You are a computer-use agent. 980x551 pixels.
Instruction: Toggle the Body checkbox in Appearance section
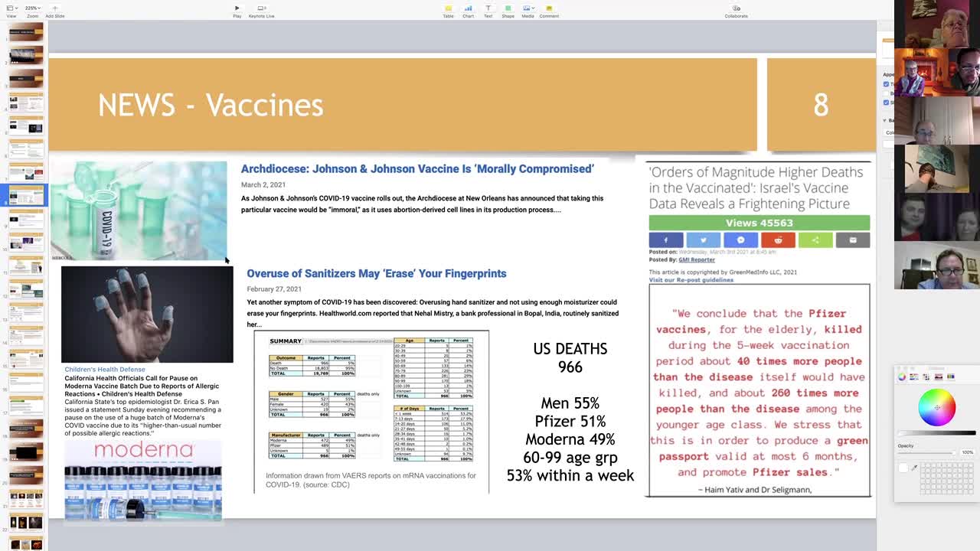tap(887, 93)
